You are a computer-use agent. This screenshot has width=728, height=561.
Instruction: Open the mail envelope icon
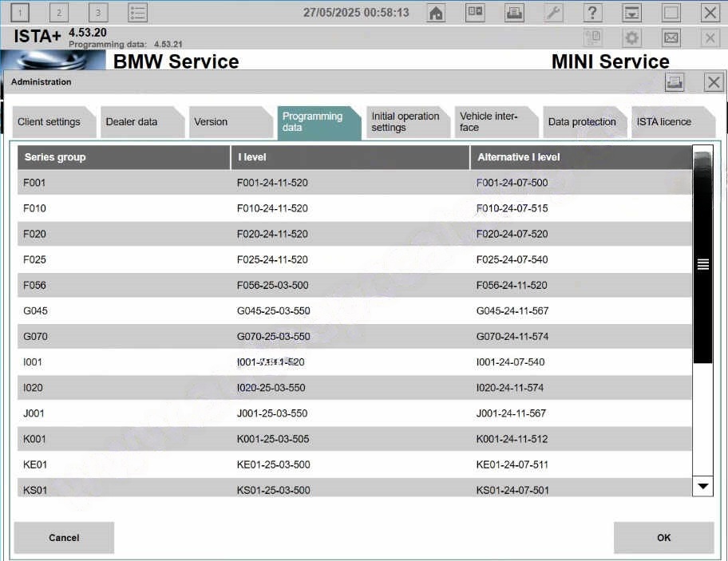pyautogui.click(x=671, y=38)
